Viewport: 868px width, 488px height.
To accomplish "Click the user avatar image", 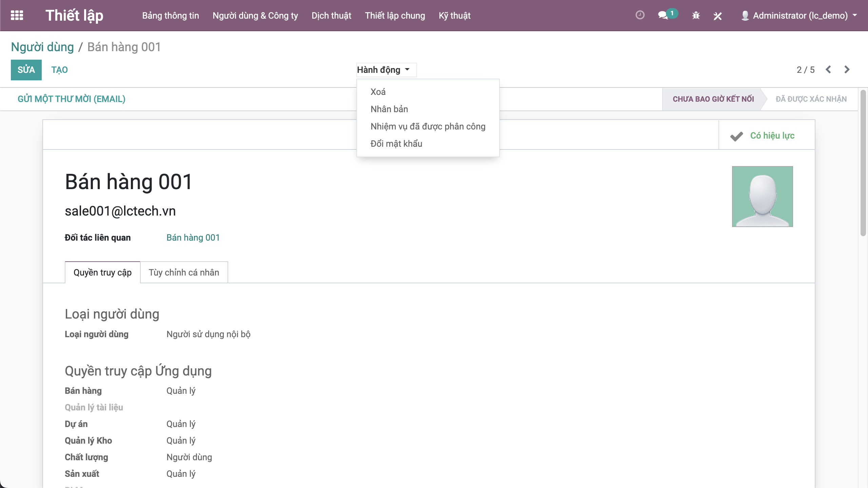I will tap(762, 196).
